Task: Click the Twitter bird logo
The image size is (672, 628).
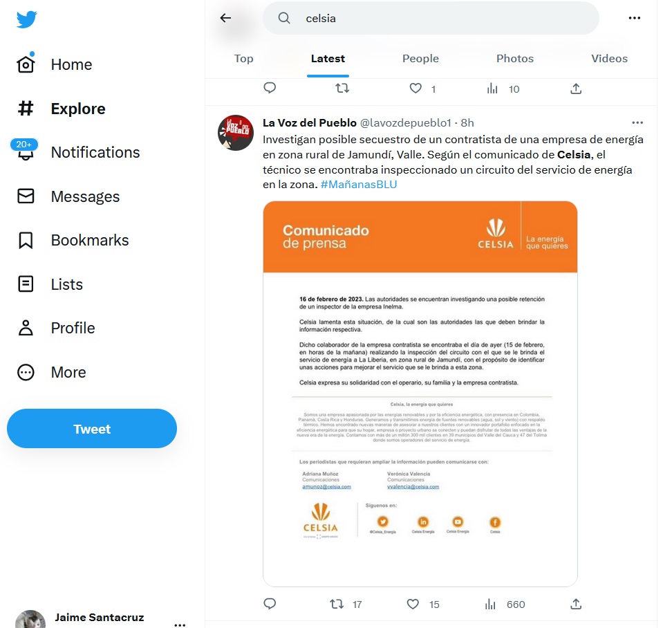Action: click(26, 19)
